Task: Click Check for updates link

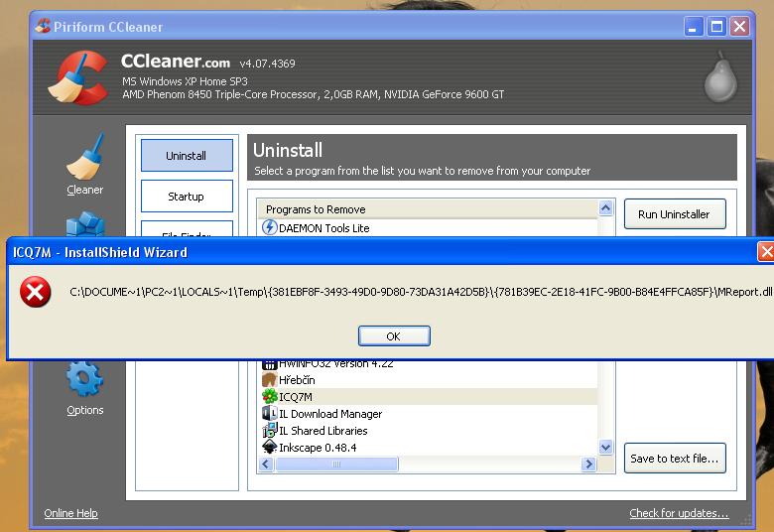Action: [679, 513]
